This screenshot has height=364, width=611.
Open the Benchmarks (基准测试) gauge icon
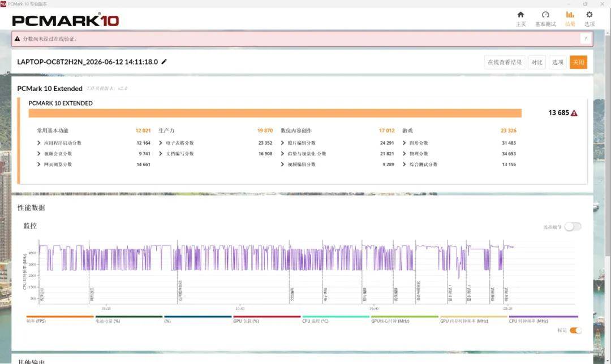(x=545, y=15)
